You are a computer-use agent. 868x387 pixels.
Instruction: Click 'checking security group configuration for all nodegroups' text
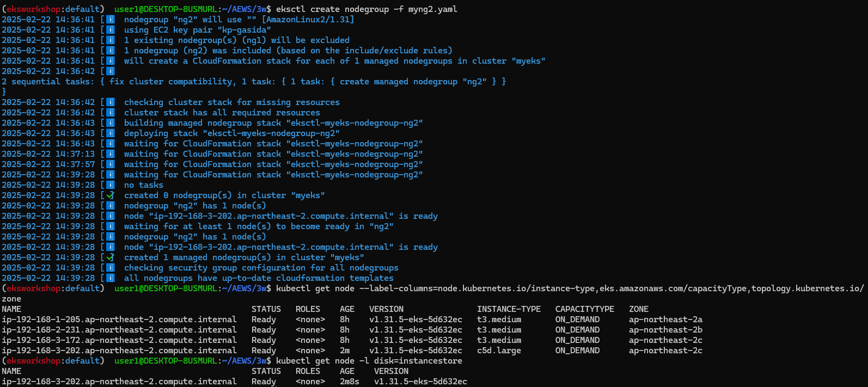pos(261,268)
